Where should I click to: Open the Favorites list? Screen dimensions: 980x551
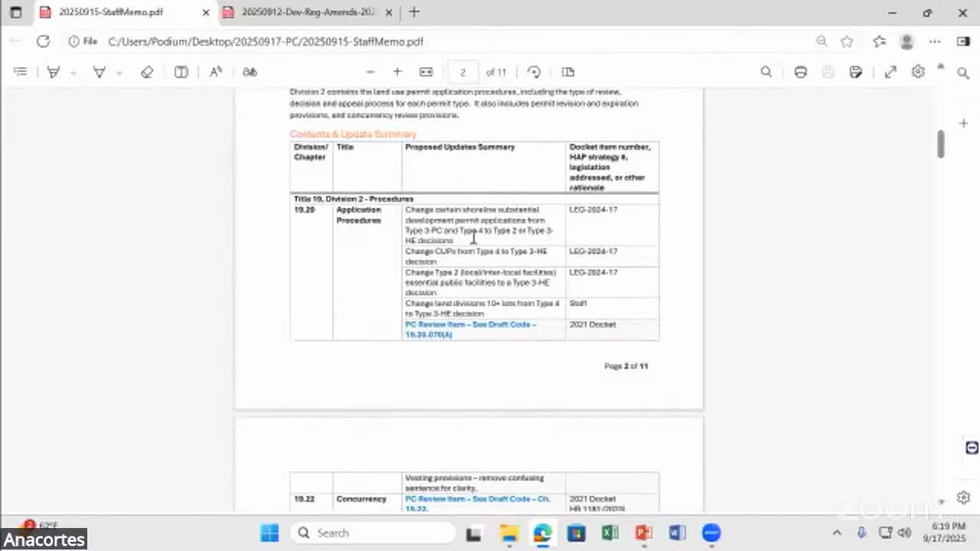click(x=879, y=41)
